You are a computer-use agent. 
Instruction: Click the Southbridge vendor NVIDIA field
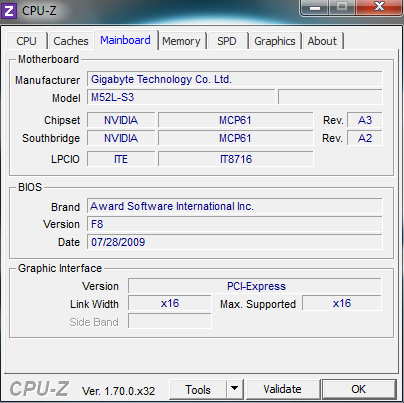[121, 138]
